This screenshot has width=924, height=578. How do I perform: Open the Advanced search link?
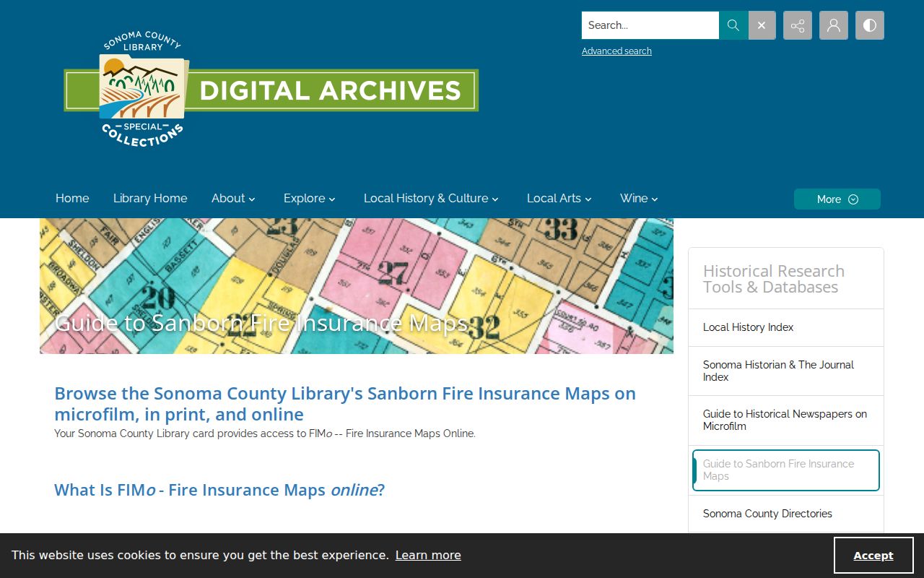(x=616, y=51)
